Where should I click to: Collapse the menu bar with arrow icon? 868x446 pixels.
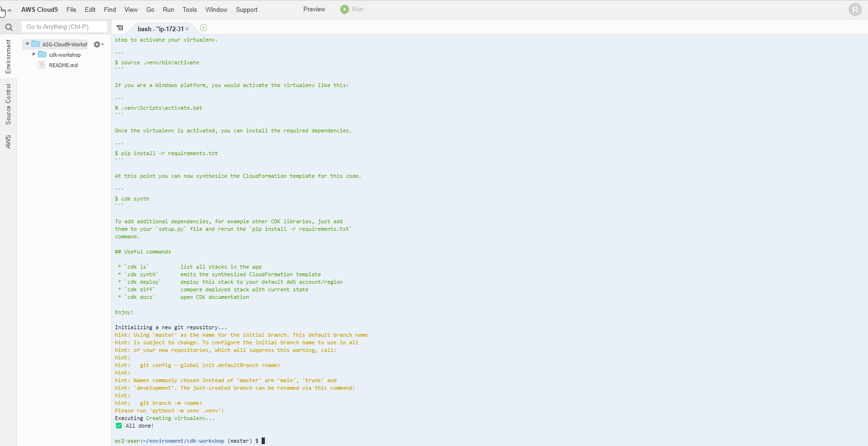(9, 9)
